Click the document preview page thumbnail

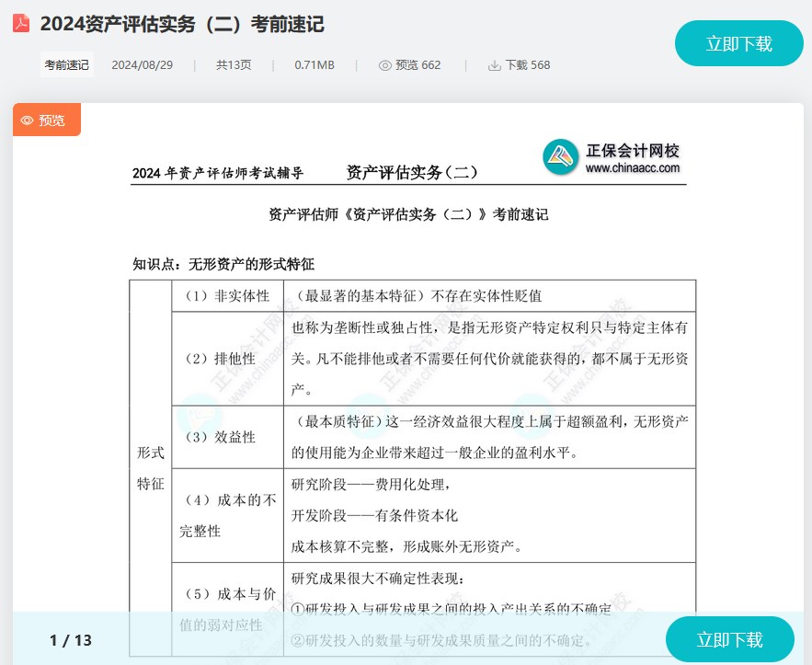tap(409, 386)
